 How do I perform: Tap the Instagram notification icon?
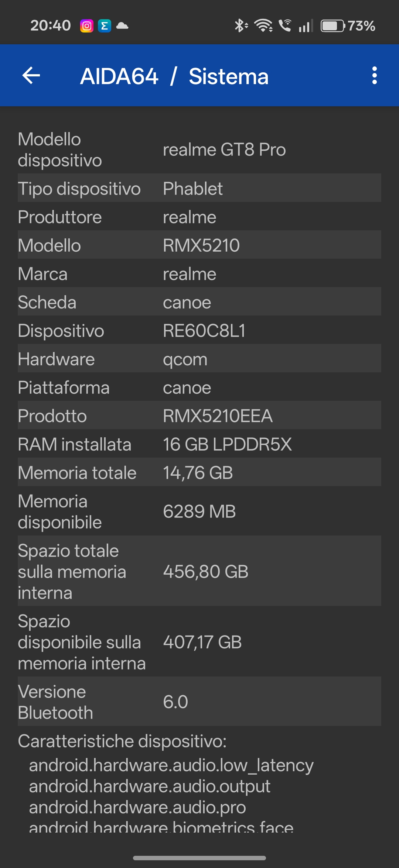tap(87, 26)
